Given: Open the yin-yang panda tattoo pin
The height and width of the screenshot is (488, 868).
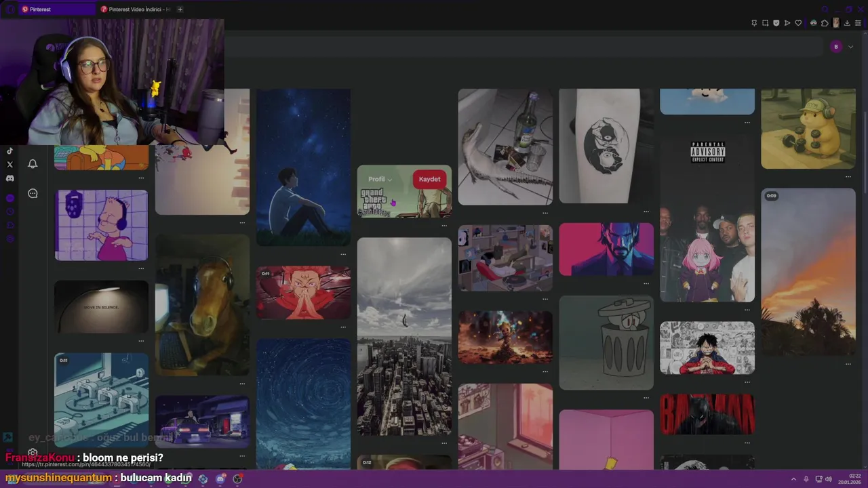Looking at the screenshot, I should (606, 146).
